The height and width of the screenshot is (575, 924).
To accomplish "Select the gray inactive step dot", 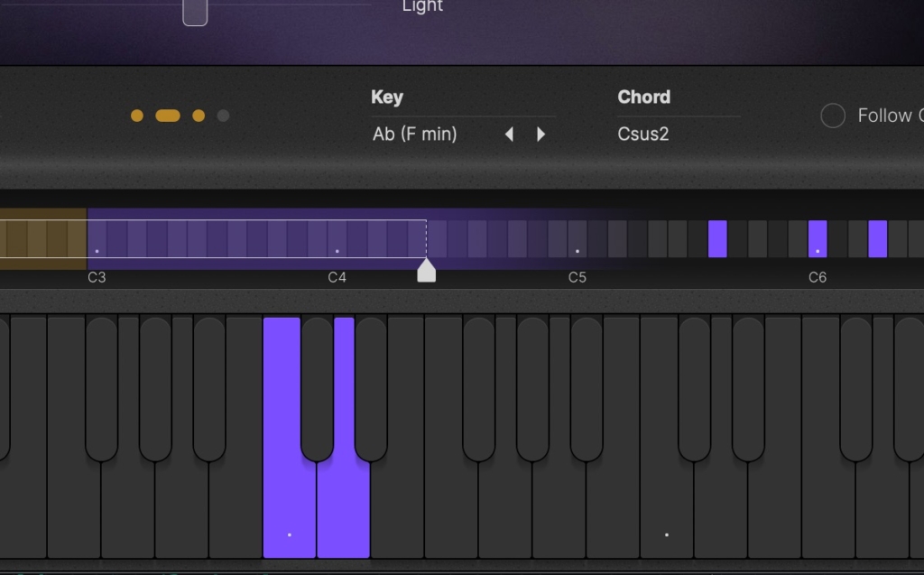I will pyautogui.click(x=223, y=116).
